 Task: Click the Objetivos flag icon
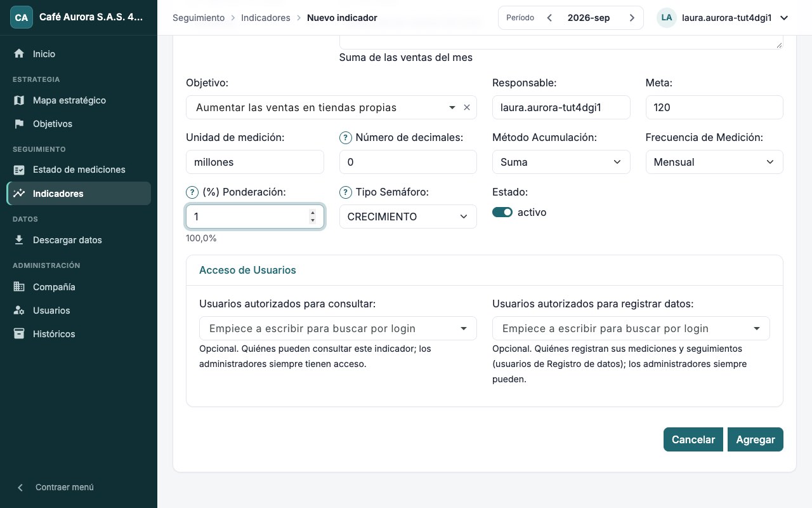click(x=19, y=124)
